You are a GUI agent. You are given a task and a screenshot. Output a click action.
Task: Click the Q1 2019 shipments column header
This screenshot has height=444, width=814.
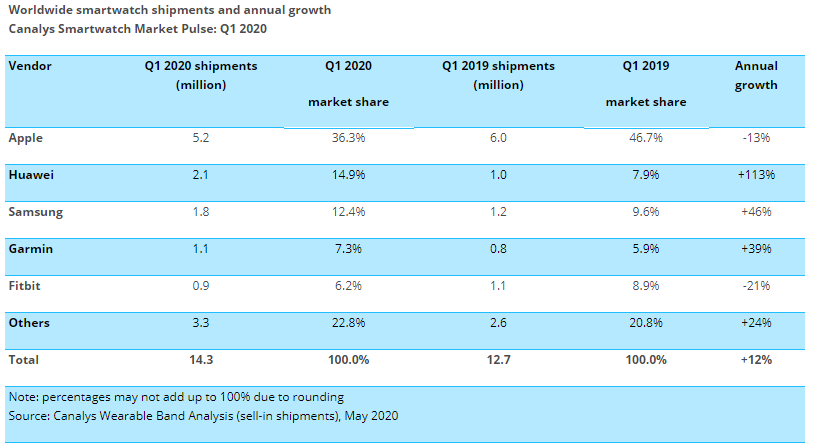pos(498,75)
